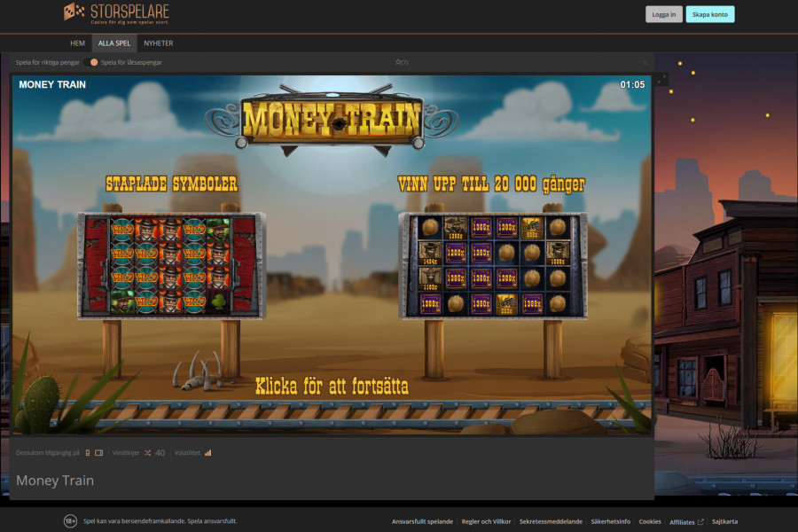Viewport: 798px width, 532px height.
Task: Open the Säkerhetsinfo footer link
Action: pos(610,521)
